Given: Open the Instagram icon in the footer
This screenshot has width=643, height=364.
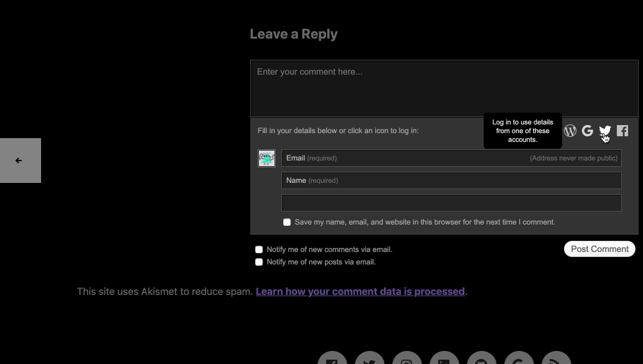Looking at the screenshot, I should (x=406, y=360).
